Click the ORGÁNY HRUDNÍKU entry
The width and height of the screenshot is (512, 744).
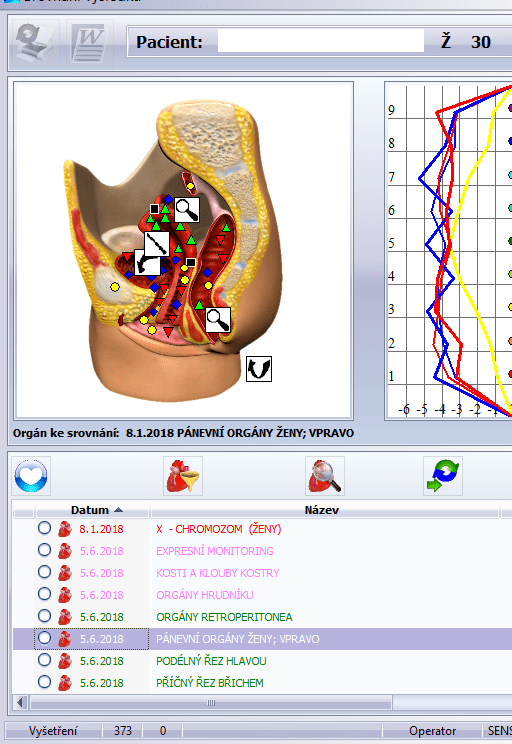pyautogui.click(x=205, y=595)
